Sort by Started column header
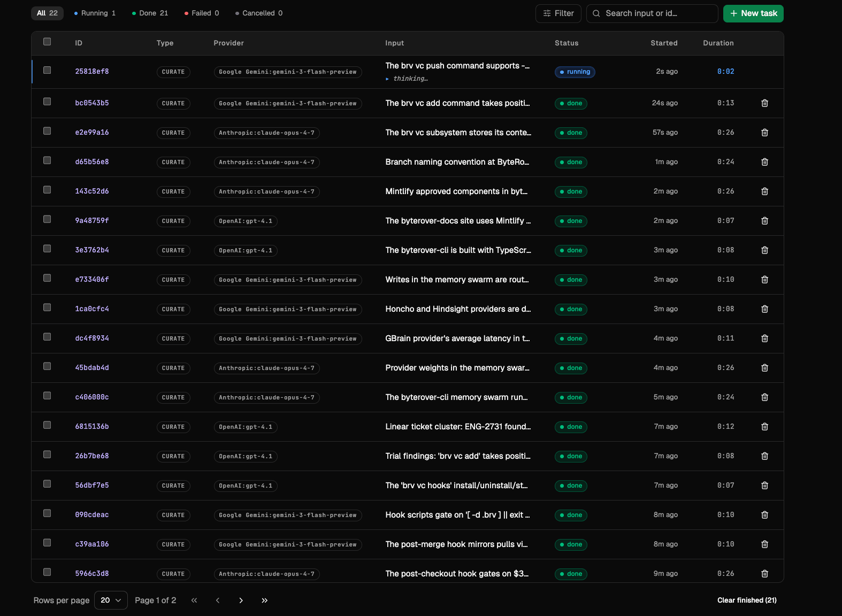 coord(664,43)
